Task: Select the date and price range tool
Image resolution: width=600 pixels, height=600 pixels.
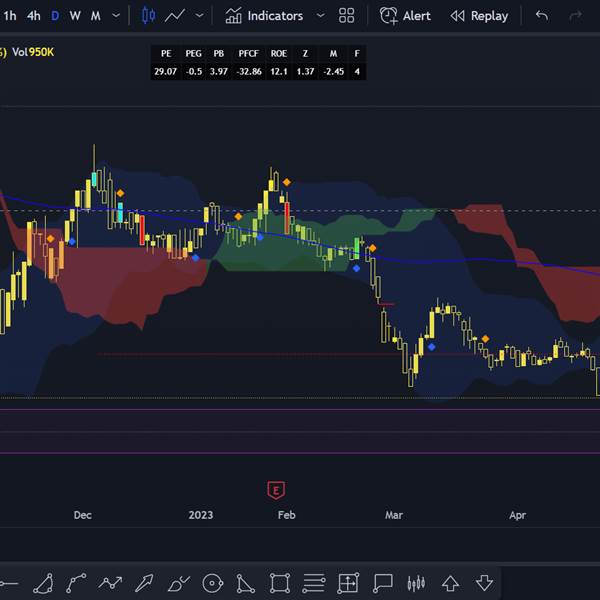Action: (348, 583)
